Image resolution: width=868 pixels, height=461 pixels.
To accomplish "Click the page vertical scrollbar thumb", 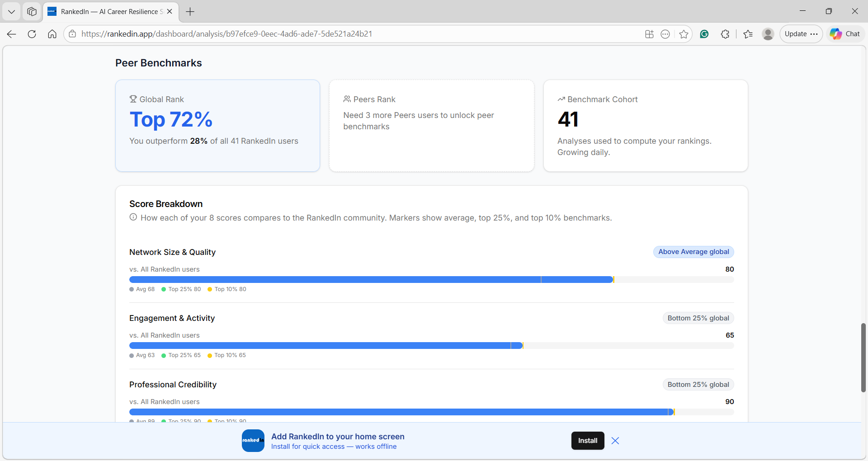I will 863,358.
